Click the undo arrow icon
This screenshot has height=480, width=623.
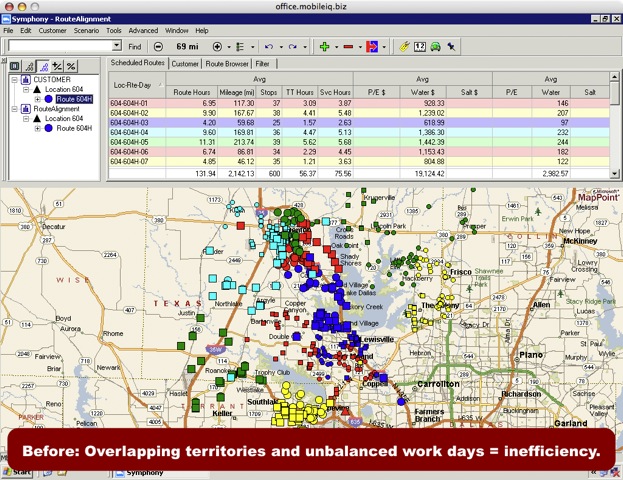268,46
